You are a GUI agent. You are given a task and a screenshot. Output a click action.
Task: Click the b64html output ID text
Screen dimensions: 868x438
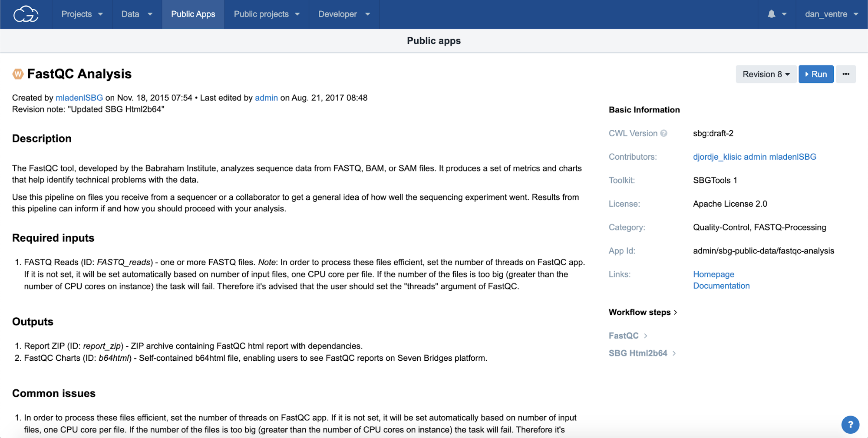point(114,358)
